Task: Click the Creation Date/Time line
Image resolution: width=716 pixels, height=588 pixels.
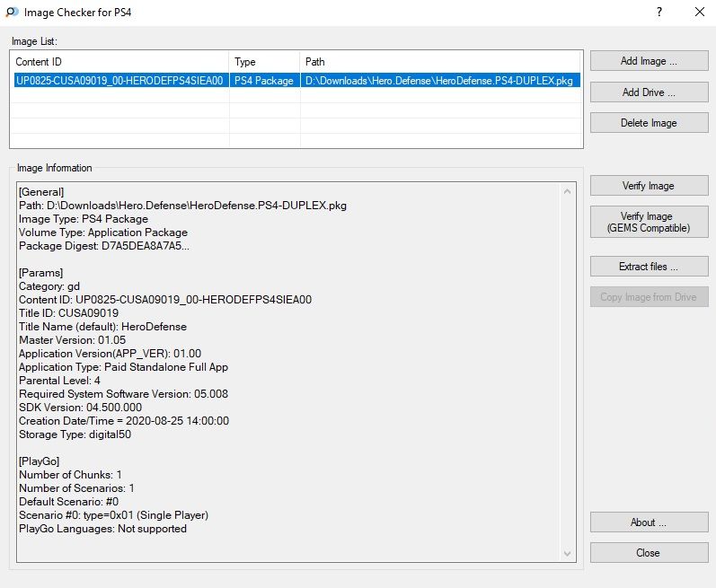Action: 124,421
